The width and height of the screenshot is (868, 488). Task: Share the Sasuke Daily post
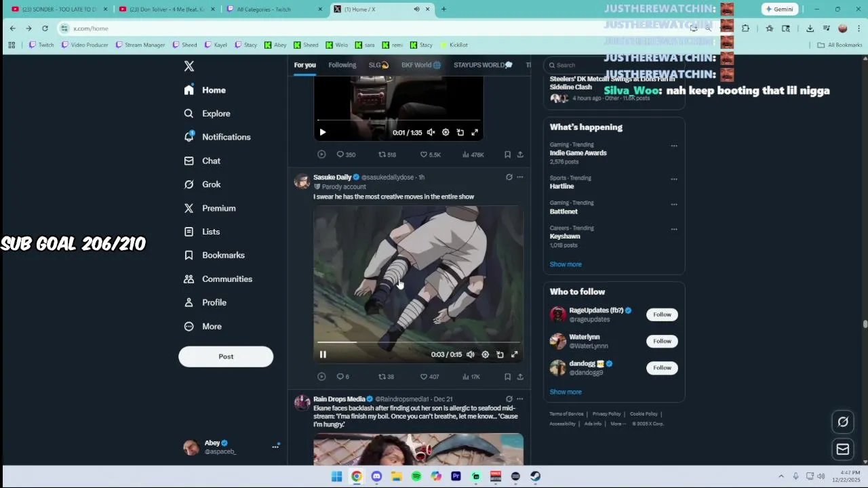[520, 377]
